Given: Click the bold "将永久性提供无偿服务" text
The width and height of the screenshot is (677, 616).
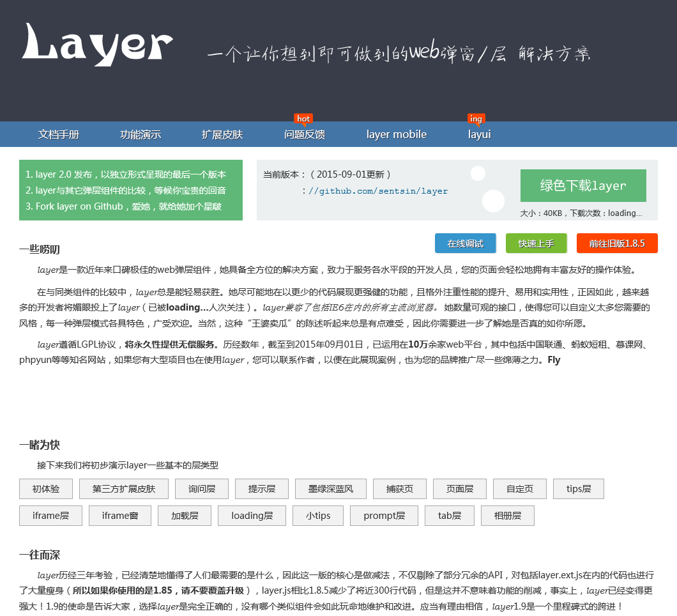Looking at the screenshot, I should click(170, 344).
